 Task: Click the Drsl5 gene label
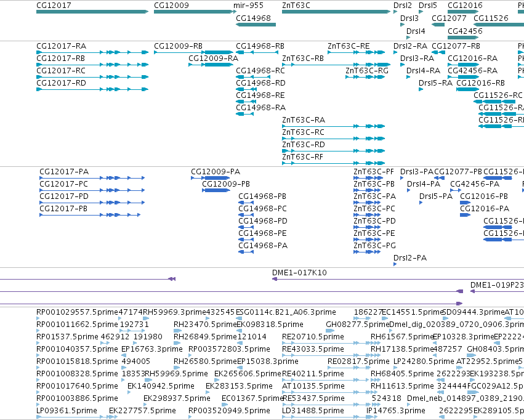(428, 6)
